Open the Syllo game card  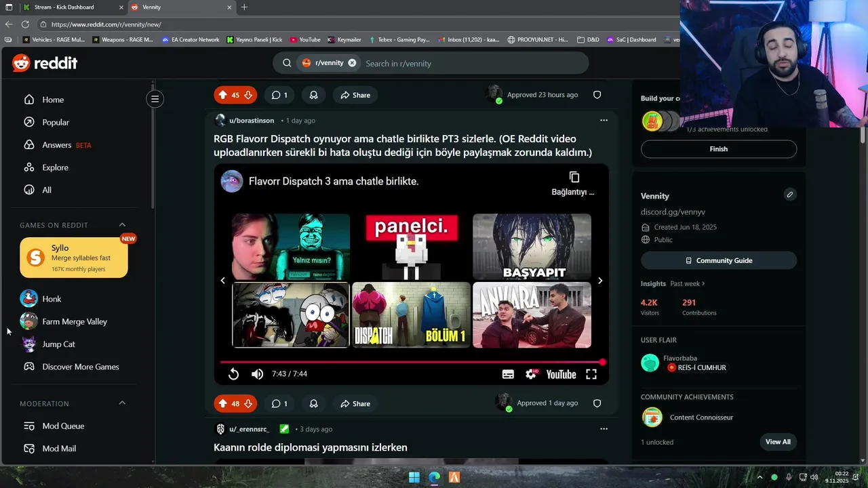click(x=74, y=258)
